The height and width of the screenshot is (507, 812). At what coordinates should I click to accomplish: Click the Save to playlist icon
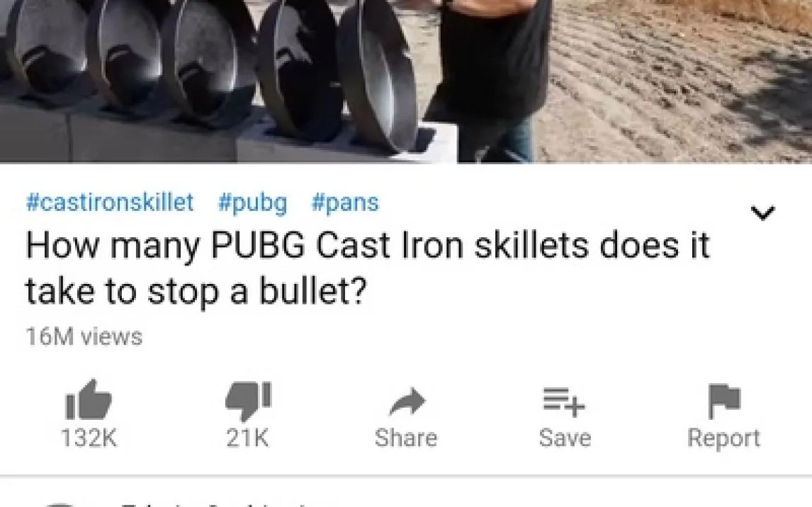(564, 402)
